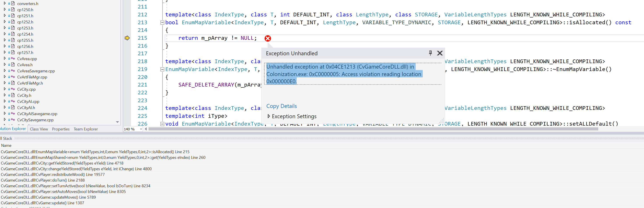Viewport: 644px width, 208px height.
Task: Expand Exception Settings section
Action: (x=268, y=116)
